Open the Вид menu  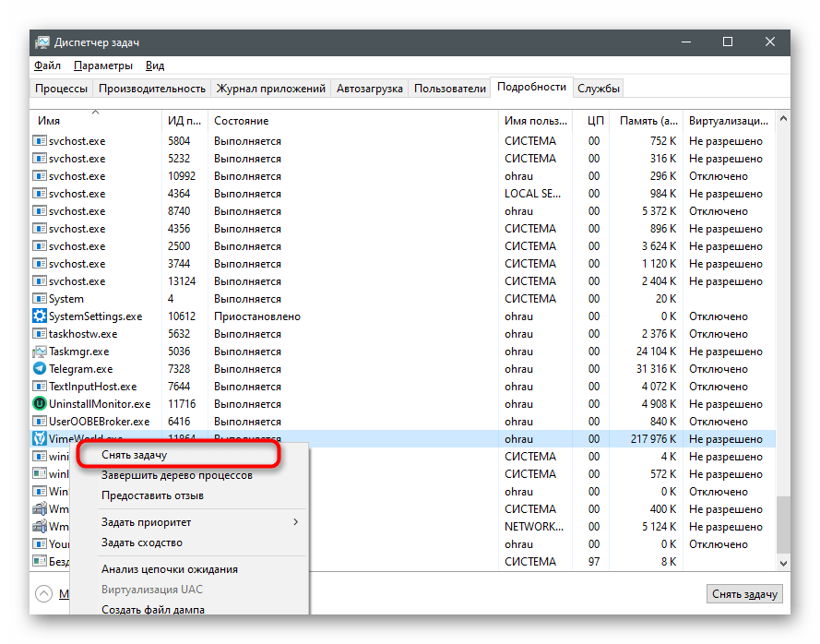(x=155, y=66)
